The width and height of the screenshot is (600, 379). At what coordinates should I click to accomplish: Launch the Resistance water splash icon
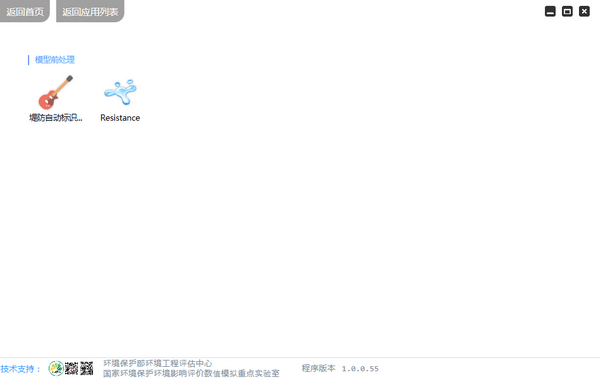[120, 92]
